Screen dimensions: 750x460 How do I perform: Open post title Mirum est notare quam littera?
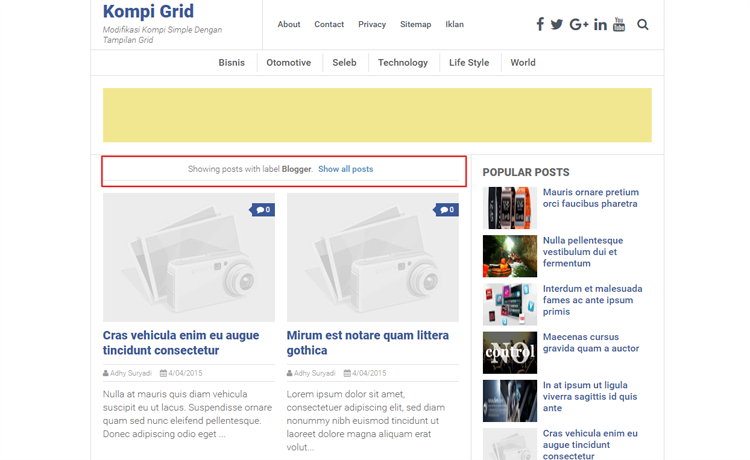click(367, 343)
